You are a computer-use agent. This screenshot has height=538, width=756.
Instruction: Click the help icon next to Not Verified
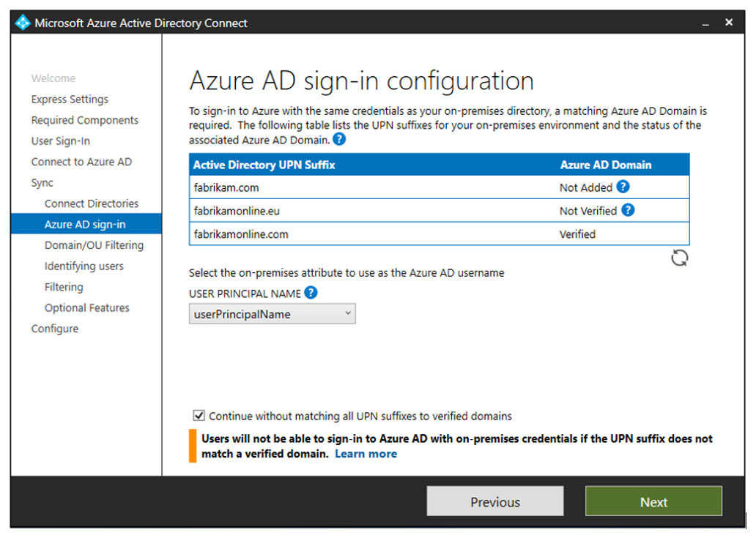pos(628,210)
